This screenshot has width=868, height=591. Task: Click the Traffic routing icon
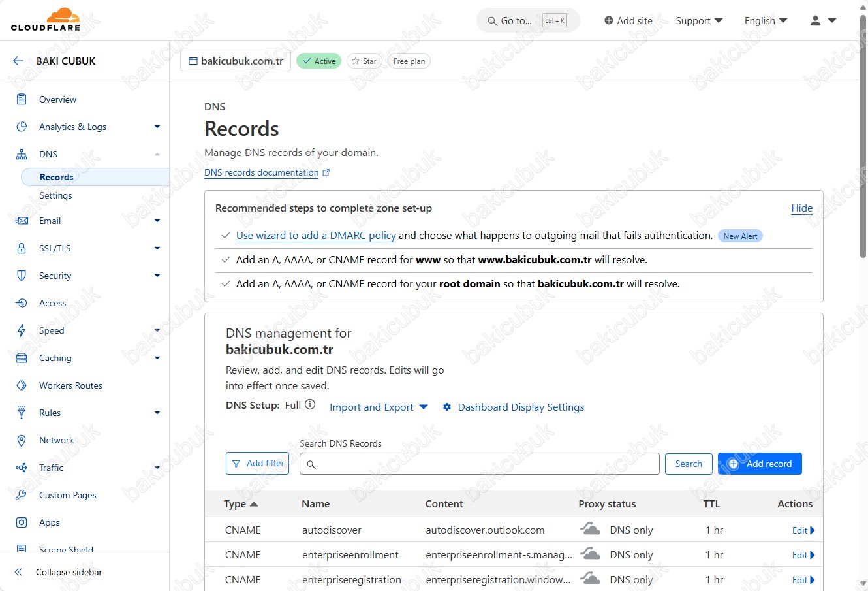(22, 468)
